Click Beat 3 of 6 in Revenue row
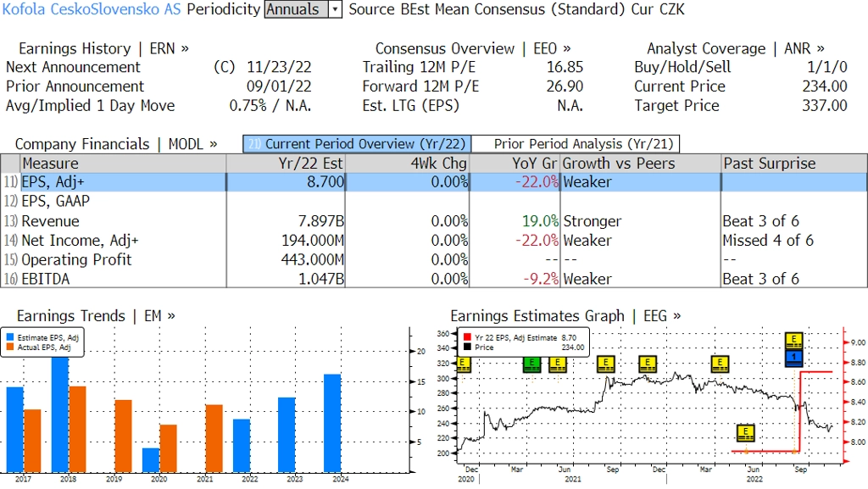868x489 pixels. (760, 221)
